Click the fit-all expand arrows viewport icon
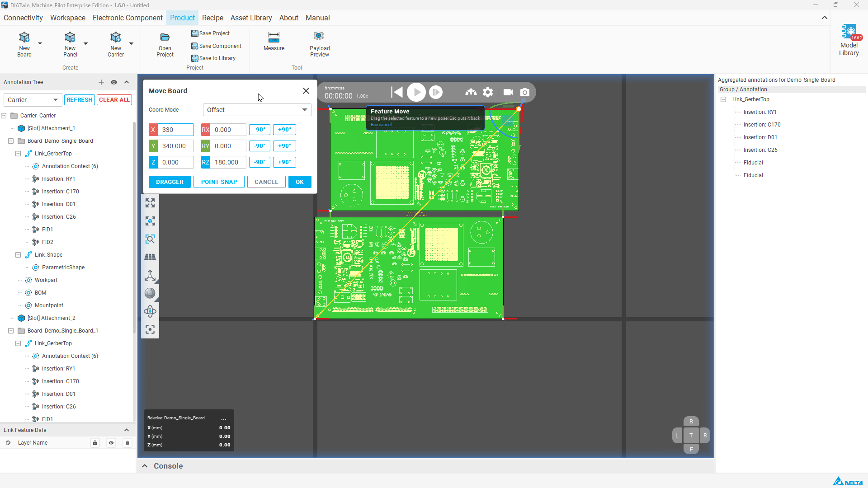The height and width of the screenshot is (488, 868). pyautogui.click(x=150, y=203)
